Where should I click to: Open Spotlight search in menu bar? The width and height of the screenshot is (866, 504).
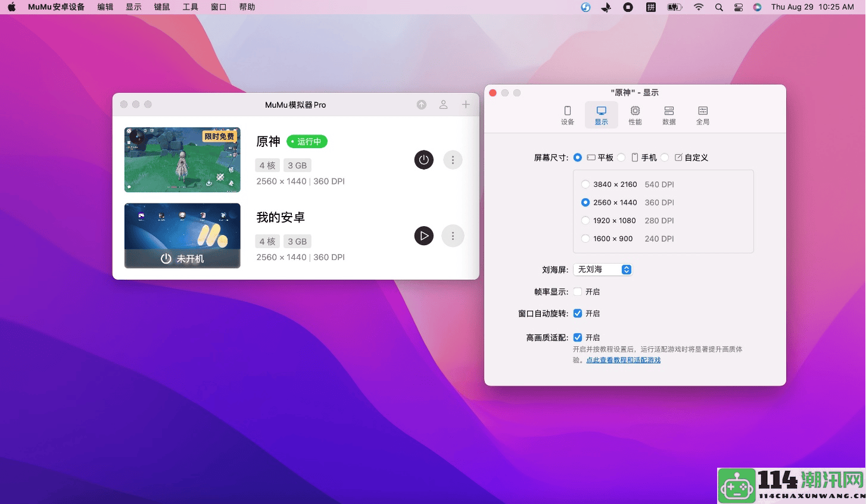(719, 7)
